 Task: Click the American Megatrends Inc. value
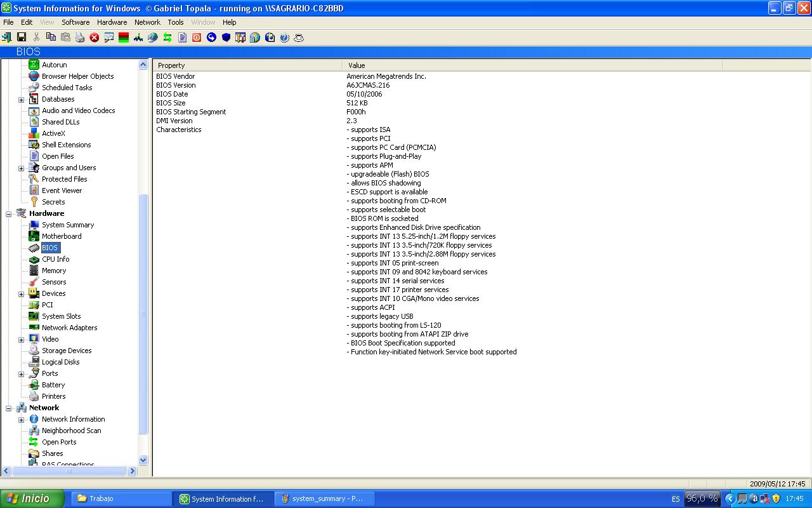[x=386, y=76]
